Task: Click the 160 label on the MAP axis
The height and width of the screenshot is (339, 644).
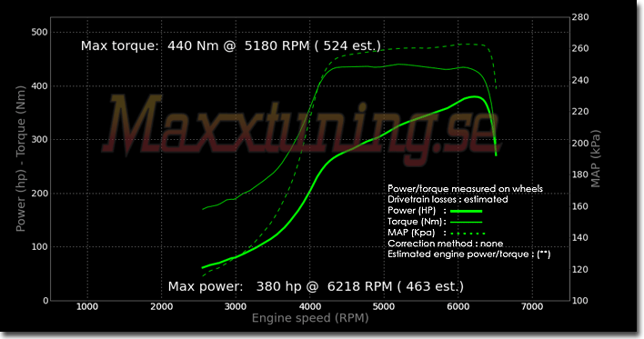Action: click(580, 206)
